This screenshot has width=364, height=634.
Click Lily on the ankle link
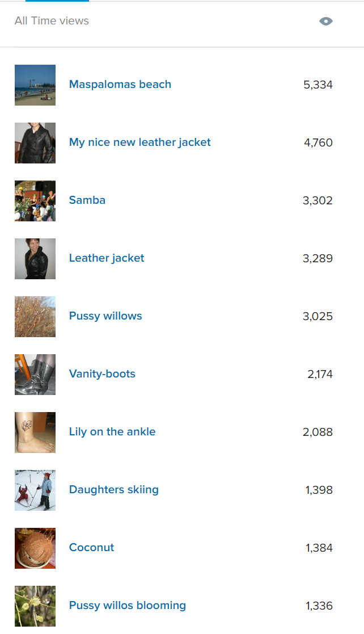tap(112, 432)
